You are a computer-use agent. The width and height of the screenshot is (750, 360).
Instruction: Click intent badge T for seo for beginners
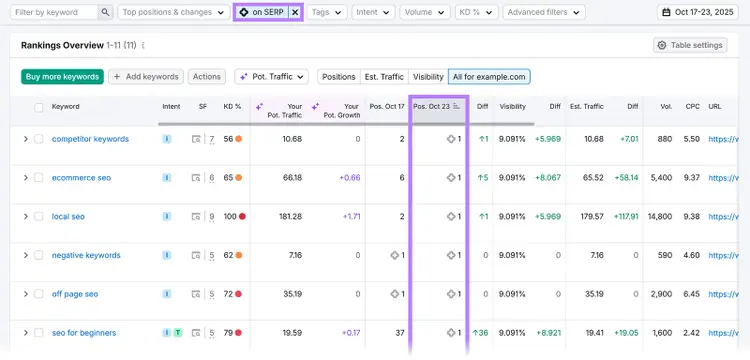pos(177,333)
